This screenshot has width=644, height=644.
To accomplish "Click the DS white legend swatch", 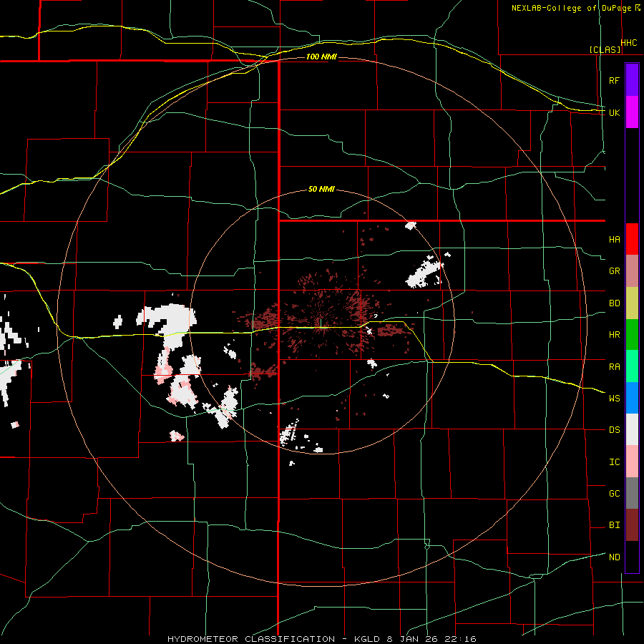I will click(632, 429).
